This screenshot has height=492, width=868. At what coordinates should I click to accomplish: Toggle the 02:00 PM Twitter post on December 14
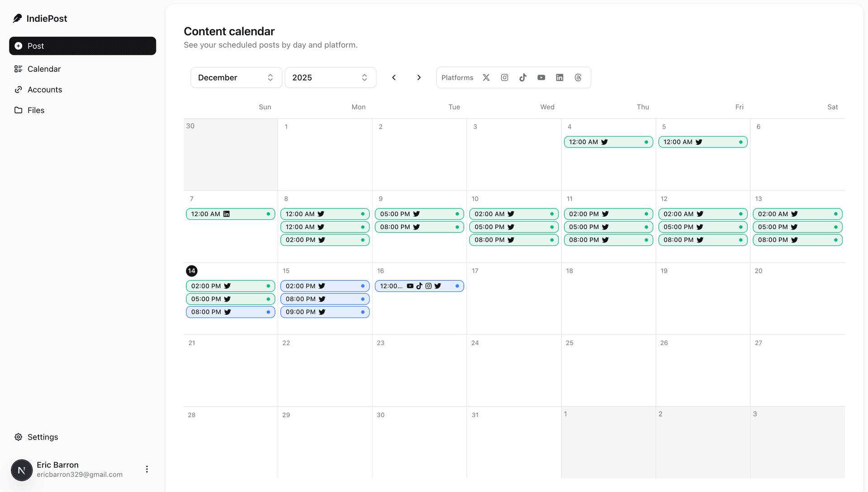(x=230, y=286)
